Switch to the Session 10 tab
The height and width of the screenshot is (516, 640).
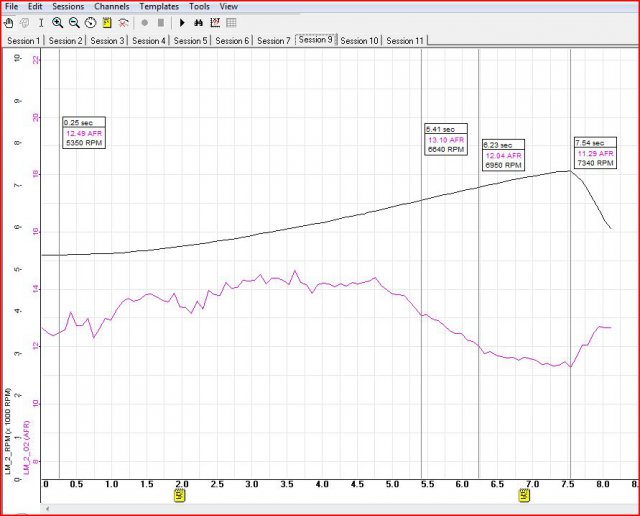(359, 41)
